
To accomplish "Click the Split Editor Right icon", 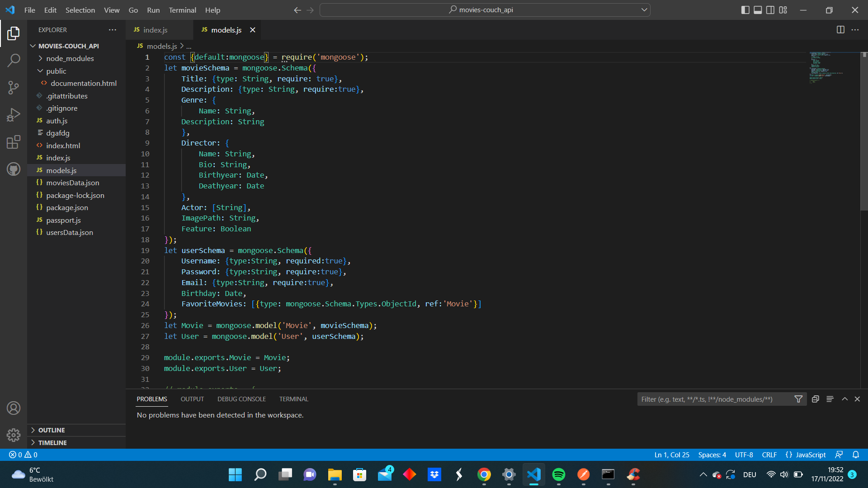I will 840,30.
